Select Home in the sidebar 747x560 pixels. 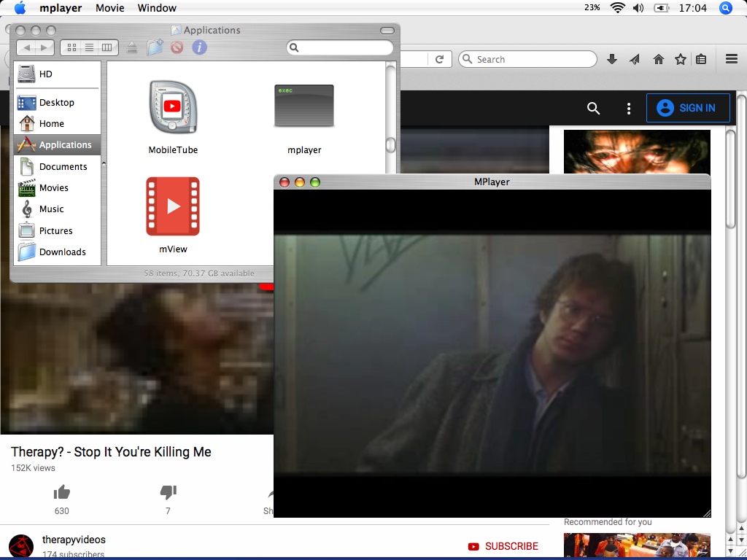coord(58,124)
